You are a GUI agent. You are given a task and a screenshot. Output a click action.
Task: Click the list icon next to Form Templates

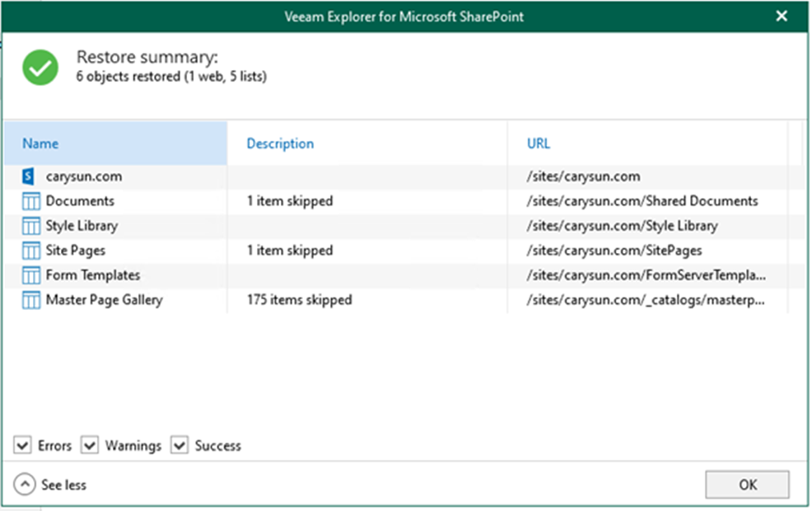pyautogui.click(x=30, y=275)
